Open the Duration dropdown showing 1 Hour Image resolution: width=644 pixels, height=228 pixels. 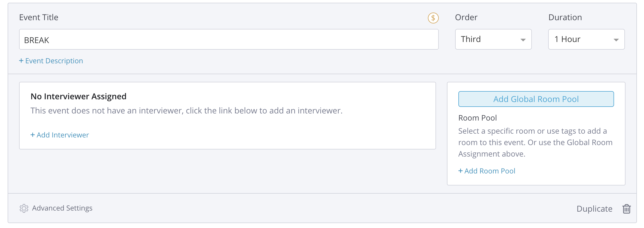coord(586,39)
